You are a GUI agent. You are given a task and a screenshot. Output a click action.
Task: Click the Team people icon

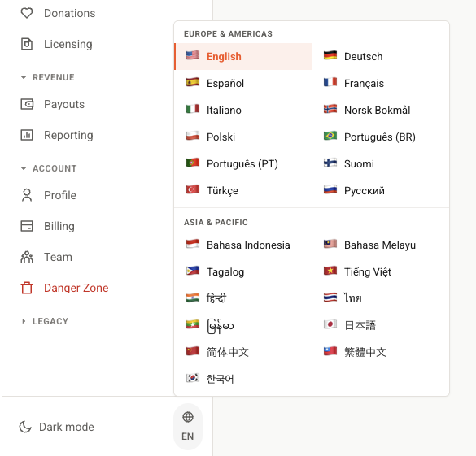click(x=27, y=257)
